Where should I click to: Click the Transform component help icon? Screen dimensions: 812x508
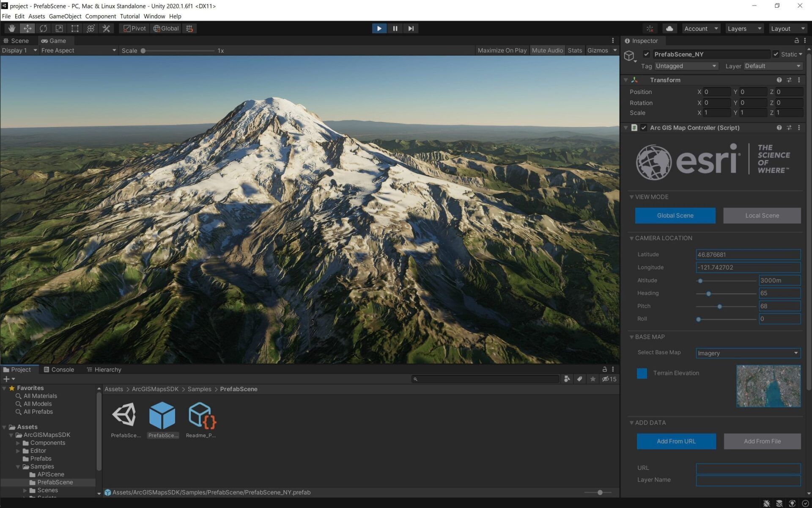[x=779, y=80]
